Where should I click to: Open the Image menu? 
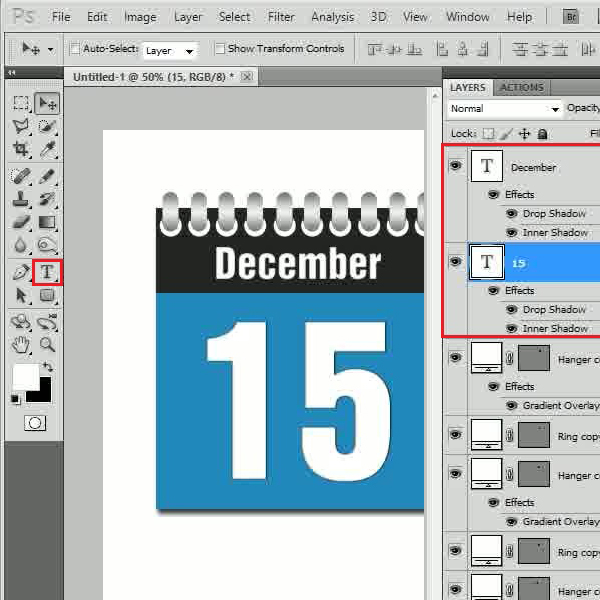pyautogui.click(x=140, y=17)
